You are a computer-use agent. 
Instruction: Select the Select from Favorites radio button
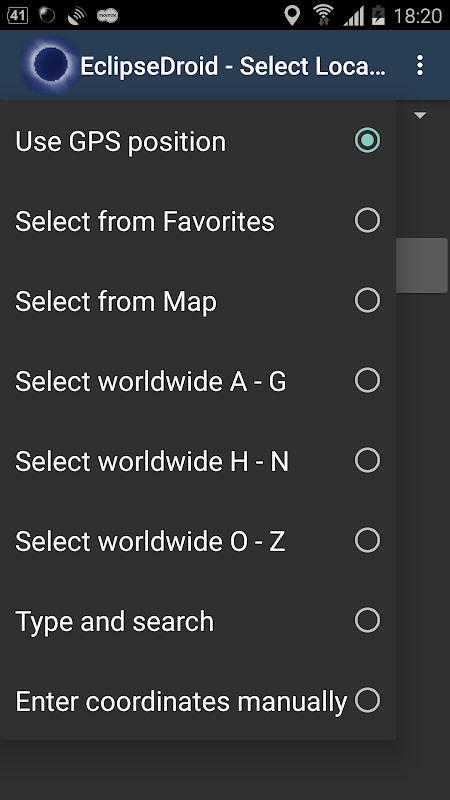(367, 221)
